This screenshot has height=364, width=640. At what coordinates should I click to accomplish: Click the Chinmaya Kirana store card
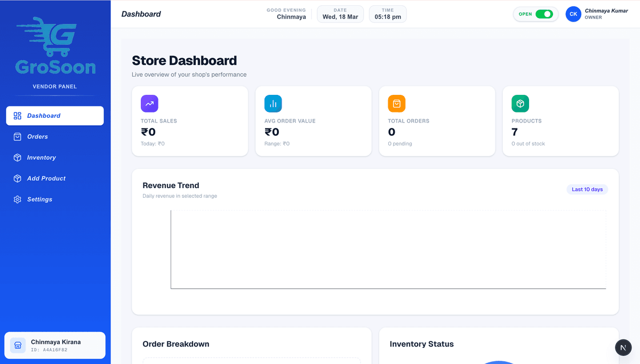pyautogui.click(x=55, y=345)
